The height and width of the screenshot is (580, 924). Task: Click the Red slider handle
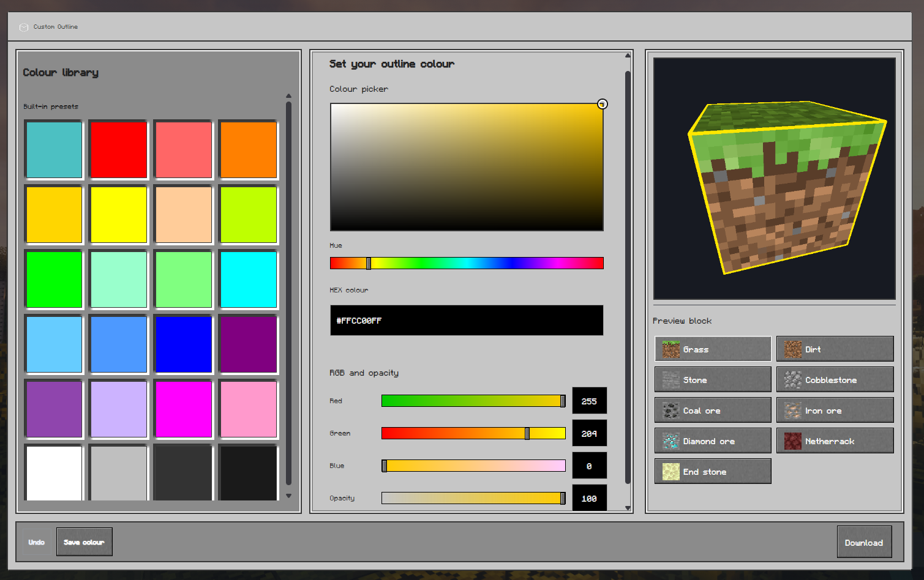563,401
